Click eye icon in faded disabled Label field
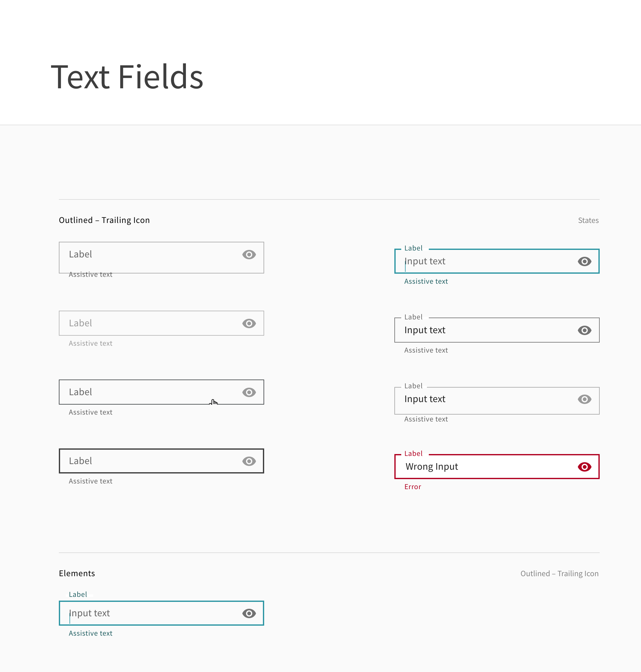The width and height of the screenshot is (641, 672). pyautogui.click(x=249, y=323)
